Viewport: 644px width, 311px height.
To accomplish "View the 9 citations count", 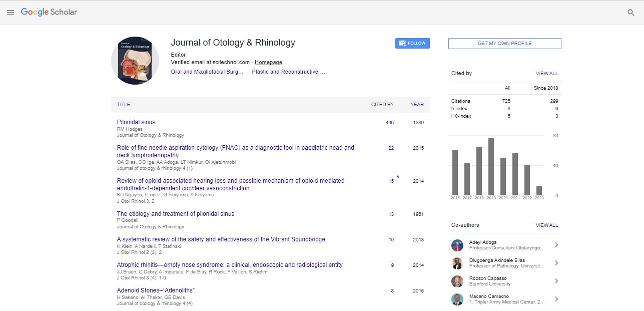I will click(392, 265).
